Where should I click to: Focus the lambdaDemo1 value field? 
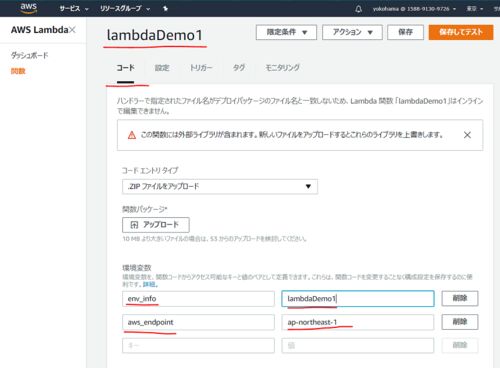pyautogui.click(x=358, y=299)
